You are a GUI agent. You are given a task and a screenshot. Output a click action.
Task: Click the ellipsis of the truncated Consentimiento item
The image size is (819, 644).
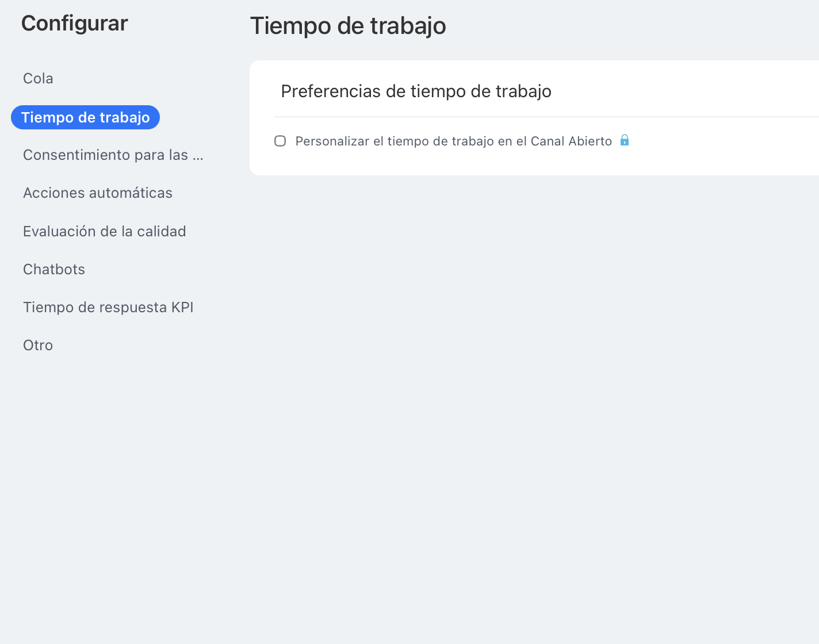(x=198, y=156)
